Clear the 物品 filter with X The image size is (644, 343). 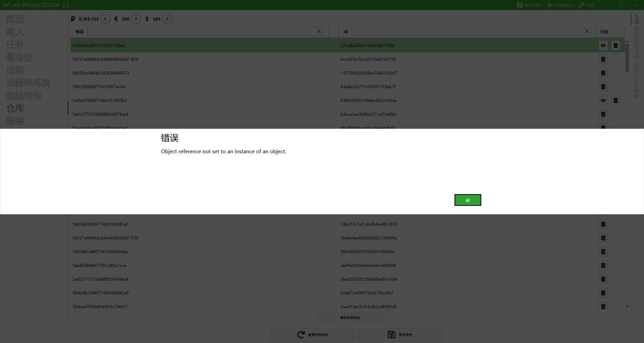pyautogui.click(x=319, y=32)
